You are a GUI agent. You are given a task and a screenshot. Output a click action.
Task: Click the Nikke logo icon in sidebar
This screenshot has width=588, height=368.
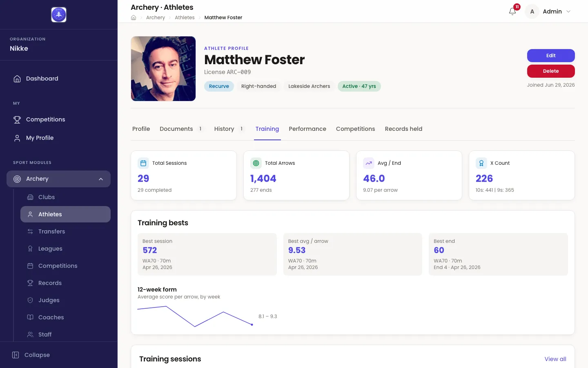point(59,15)
